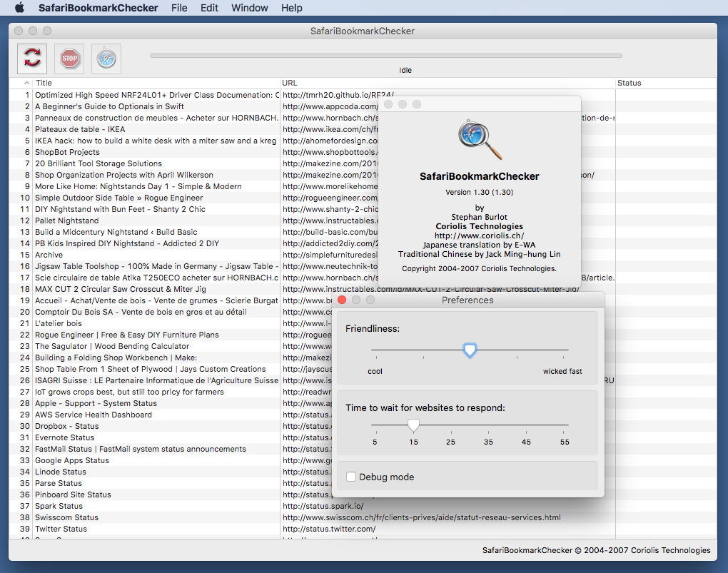Open the Apple menu

click(19, 8)
